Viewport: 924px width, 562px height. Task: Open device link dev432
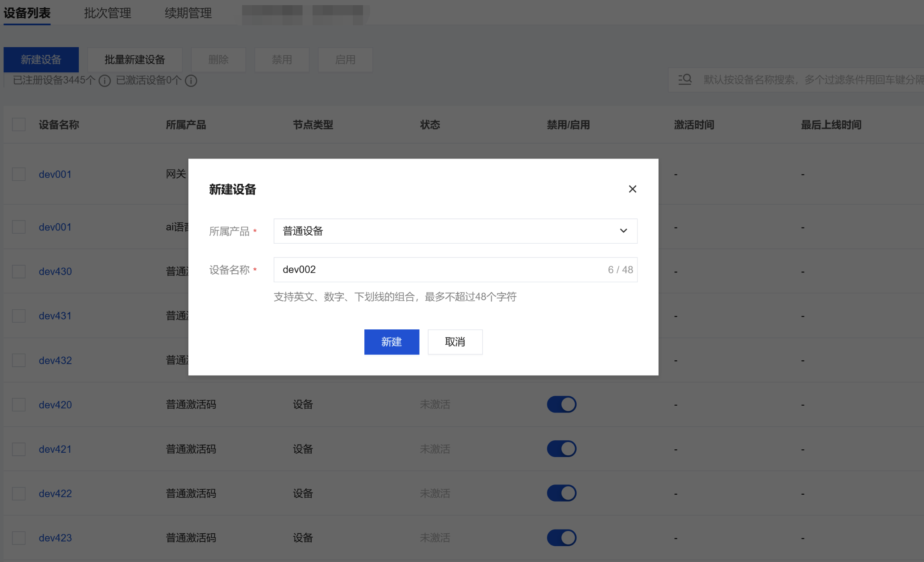pyautogui.click(x=55, y=360)
